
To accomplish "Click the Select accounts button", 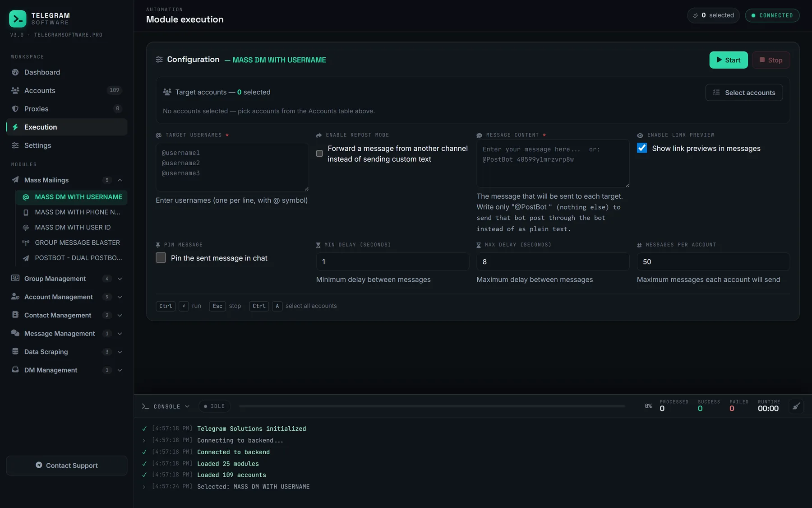I will (744, 93).
